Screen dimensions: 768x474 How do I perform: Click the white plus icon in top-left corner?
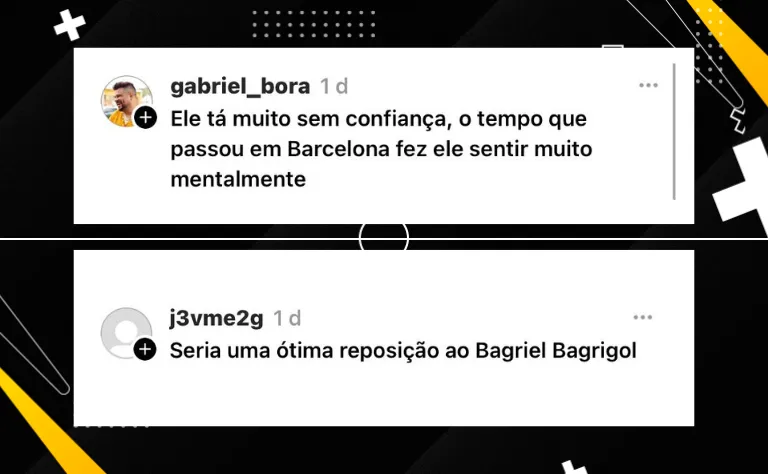[x=70, y=25]
